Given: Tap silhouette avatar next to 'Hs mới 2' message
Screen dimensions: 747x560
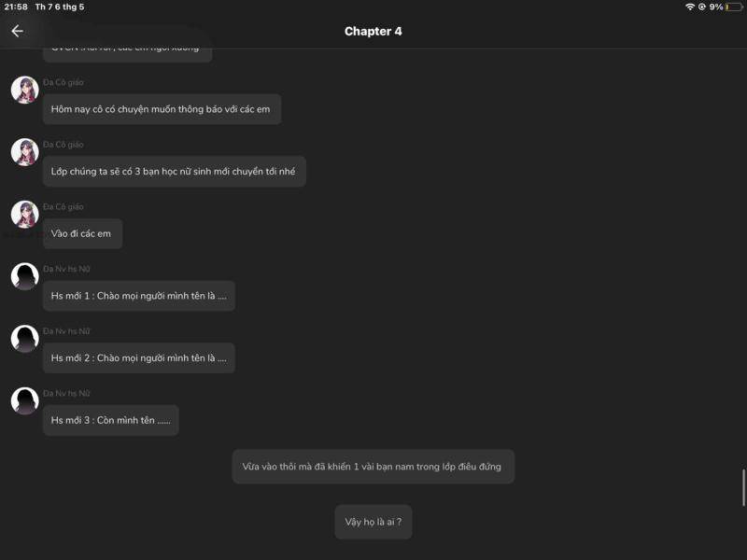Looking at the screenshot, I should coord(25,339).
